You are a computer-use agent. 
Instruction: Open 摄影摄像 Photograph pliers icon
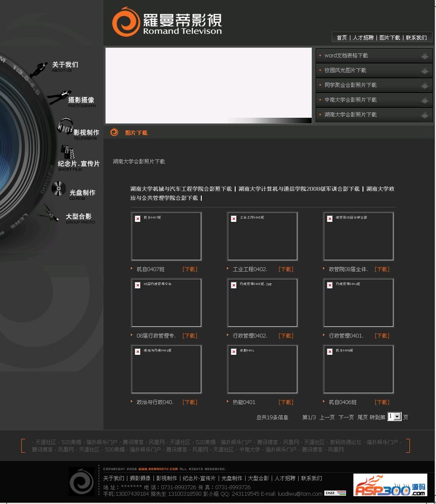pyautogui.click(x=59, y=97)
